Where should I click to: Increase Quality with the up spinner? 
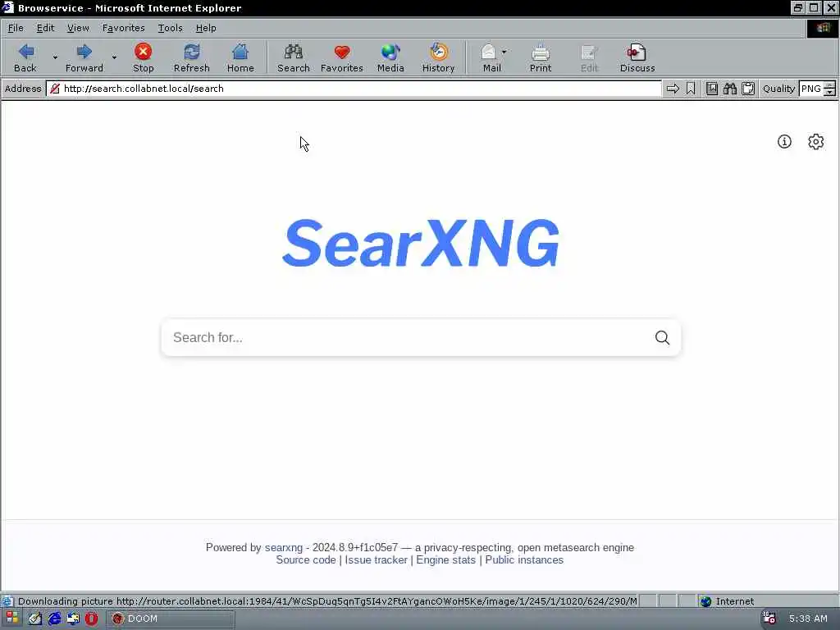coord(830,85)
